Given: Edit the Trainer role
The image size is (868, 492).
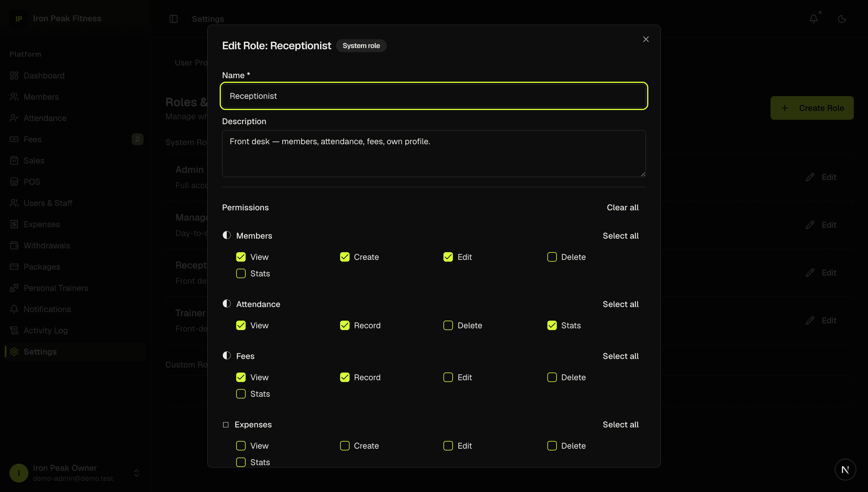Looking at the screenshot, I should coord(821,321).
